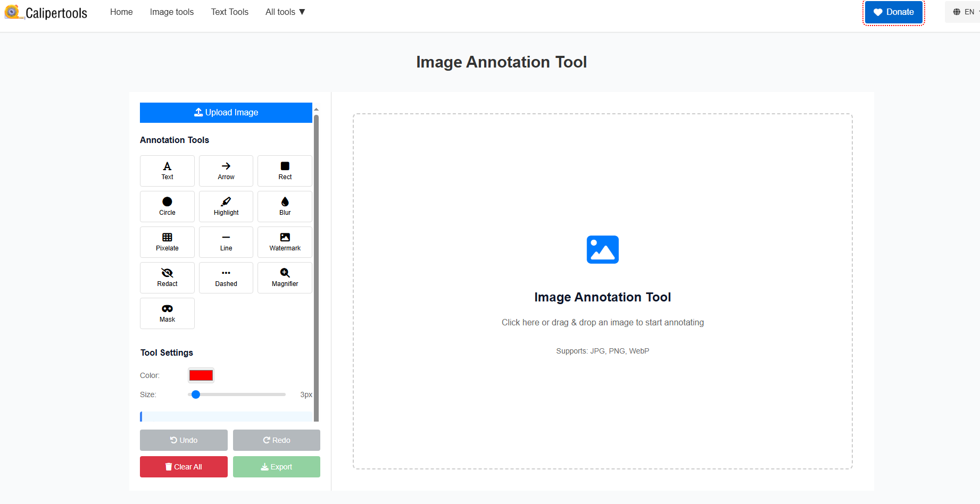Viewport: 980px width, 504px height.
Task: Click the Upload Image button
Action: point(226,112)
